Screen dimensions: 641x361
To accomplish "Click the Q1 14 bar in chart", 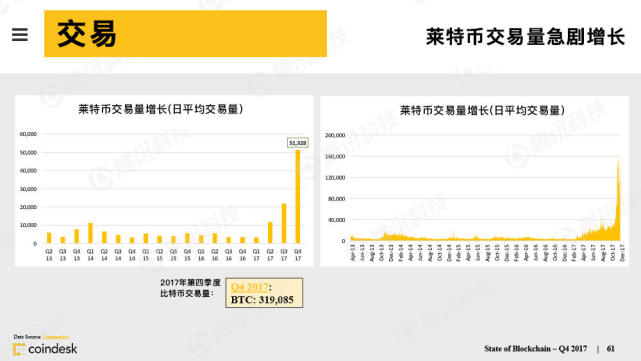I will pos(90,233).
